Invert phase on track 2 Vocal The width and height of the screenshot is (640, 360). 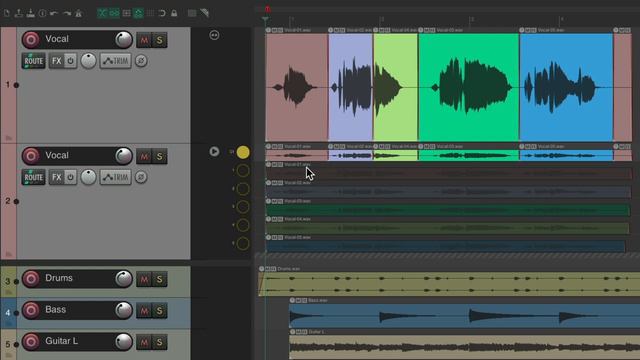point(141,177)
